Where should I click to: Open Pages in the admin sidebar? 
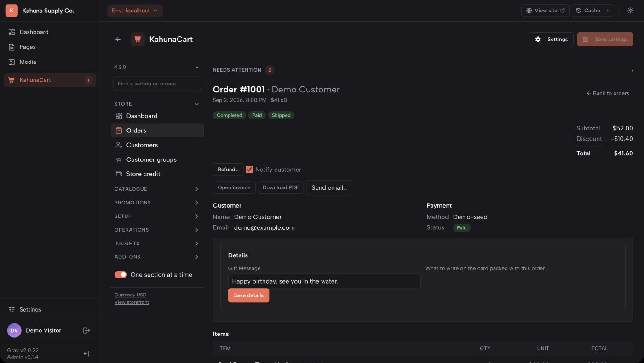point(50,47)
